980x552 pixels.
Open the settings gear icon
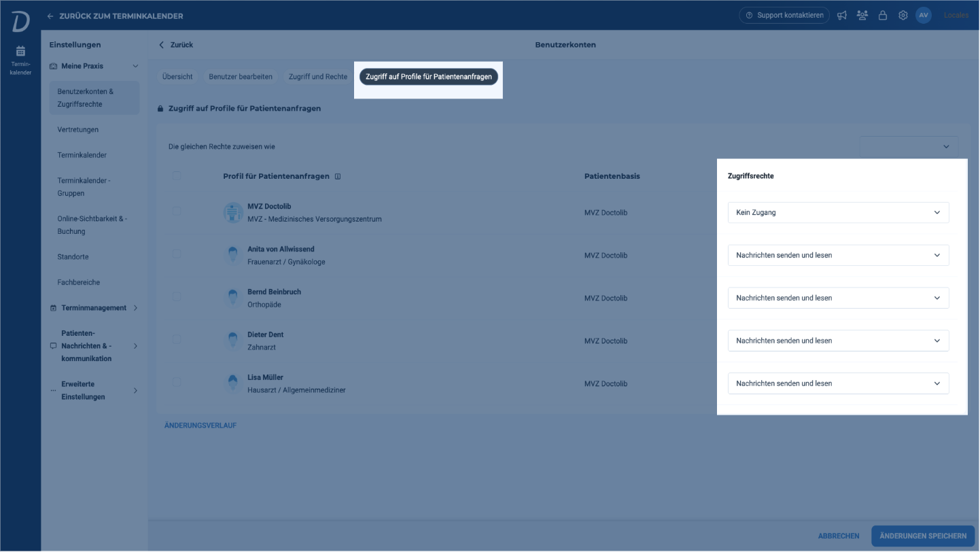click(x=903, y=15)
